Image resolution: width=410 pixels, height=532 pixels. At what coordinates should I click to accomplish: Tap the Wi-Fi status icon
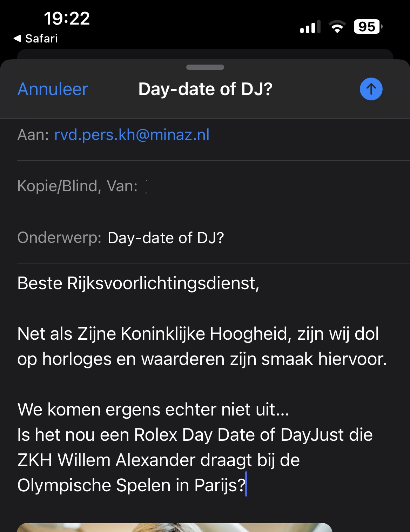(337, 27)
